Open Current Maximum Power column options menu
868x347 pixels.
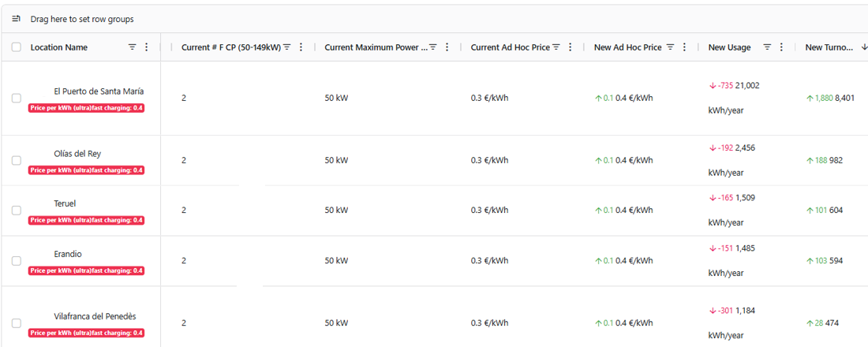pos(447,47)
